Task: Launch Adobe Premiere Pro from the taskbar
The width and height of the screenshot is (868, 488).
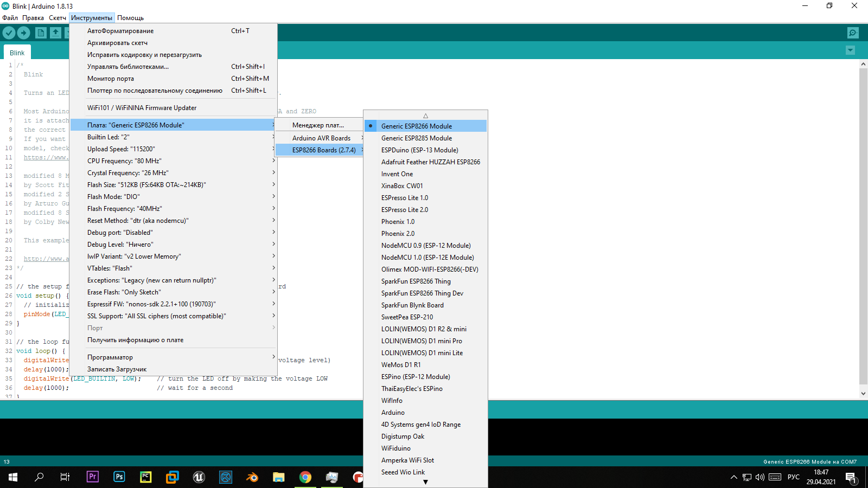Action: click(x=93, y=477)
